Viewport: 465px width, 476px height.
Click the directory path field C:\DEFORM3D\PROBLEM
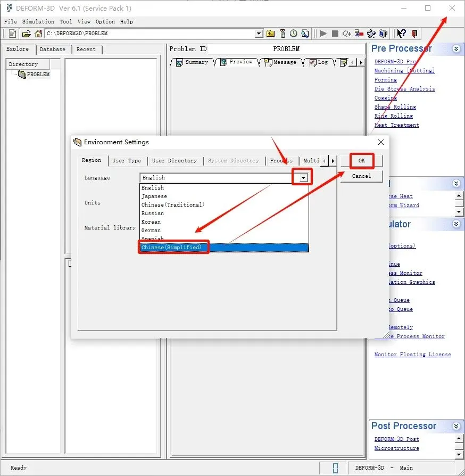click(x=150, y=34)
